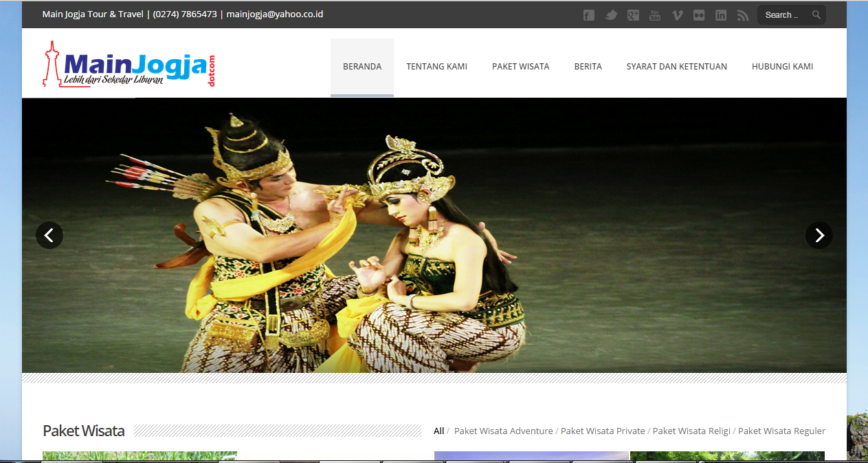Open the Tentang Kami menu
The width and height of the screenshot is (868, 463).
coord(436,67)
